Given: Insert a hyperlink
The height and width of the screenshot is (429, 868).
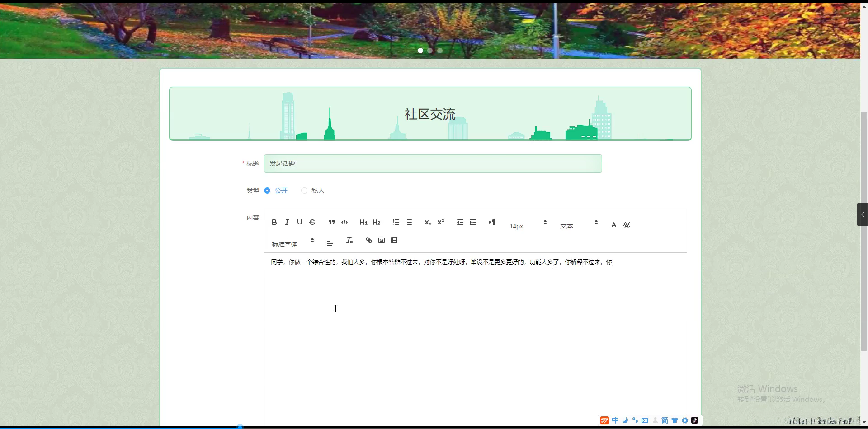Looking at the screenshot, I should (369, 240).
